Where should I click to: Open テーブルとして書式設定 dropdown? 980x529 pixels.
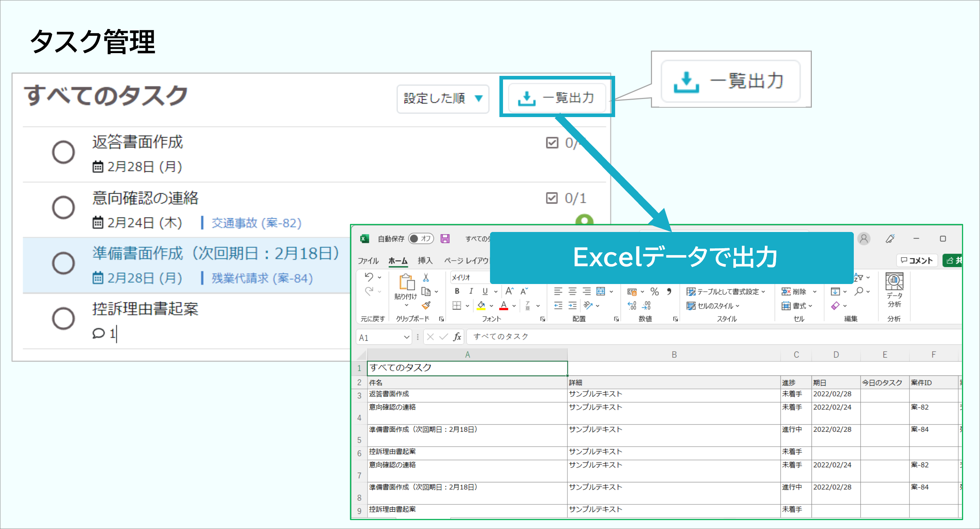tap(726, 292)
